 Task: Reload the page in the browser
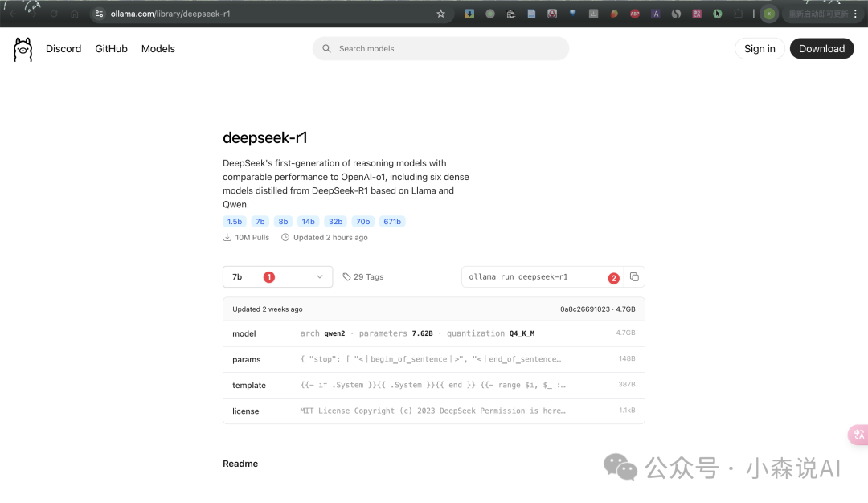click(x=54, y=14)
